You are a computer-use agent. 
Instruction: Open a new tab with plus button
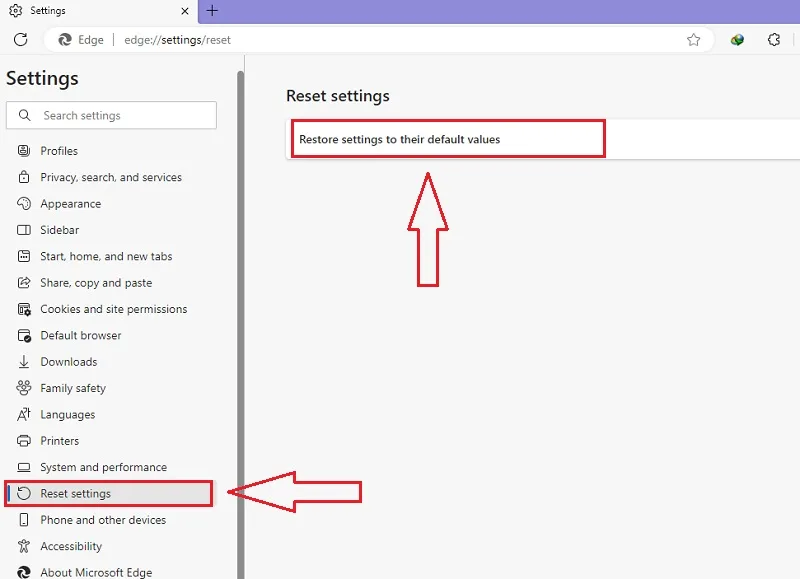coord(212,10)
